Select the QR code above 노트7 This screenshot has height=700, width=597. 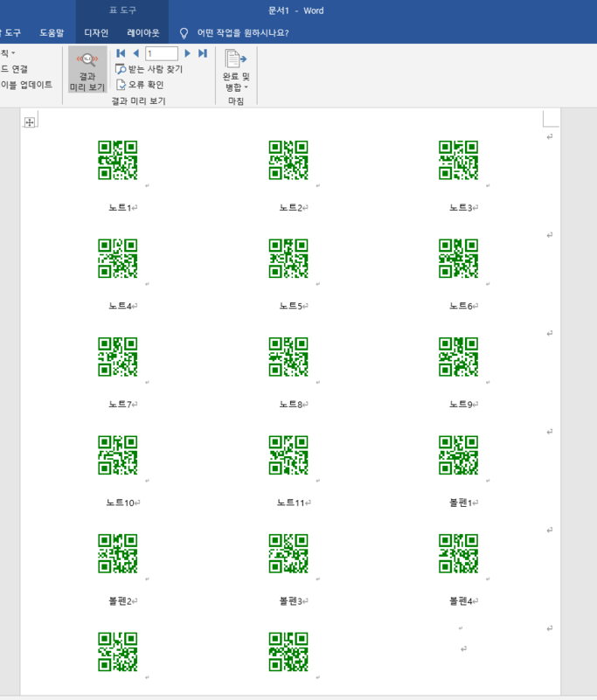click(118, 357)
